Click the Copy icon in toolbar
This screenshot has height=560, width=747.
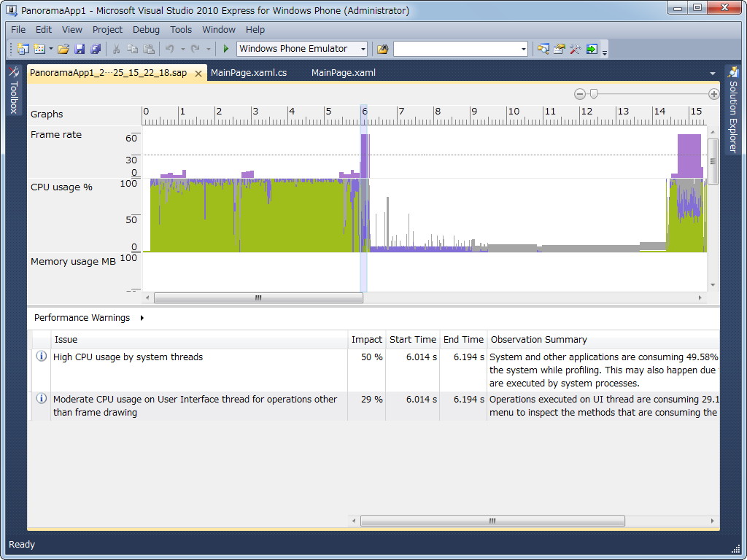132,49
